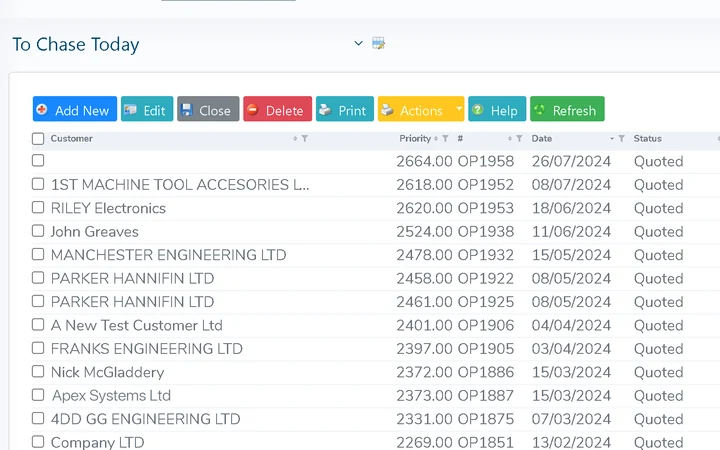The height and width of the screenshot is (450, 720).
Task: Click the Print button
Action: (x=345, y=109)
